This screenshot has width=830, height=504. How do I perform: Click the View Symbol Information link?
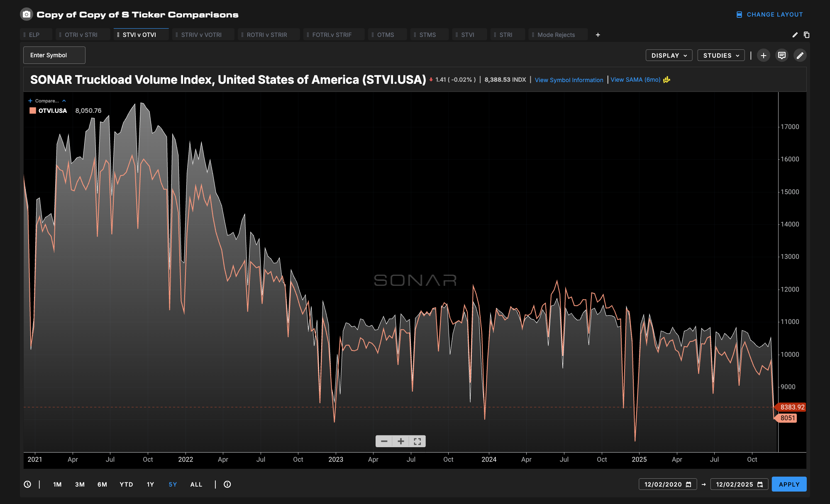569,80
